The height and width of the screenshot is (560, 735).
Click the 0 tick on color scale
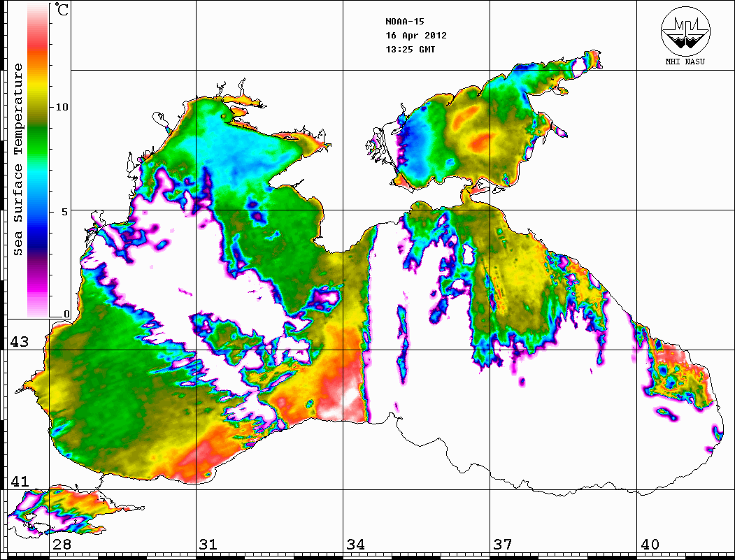pyautogui.click(x=66, y=314)
